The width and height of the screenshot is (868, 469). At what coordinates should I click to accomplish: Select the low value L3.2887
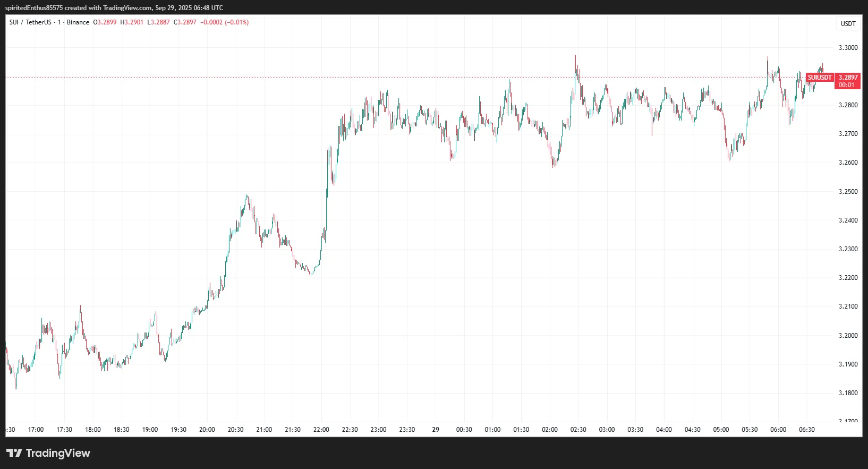(x=158, y=22)
